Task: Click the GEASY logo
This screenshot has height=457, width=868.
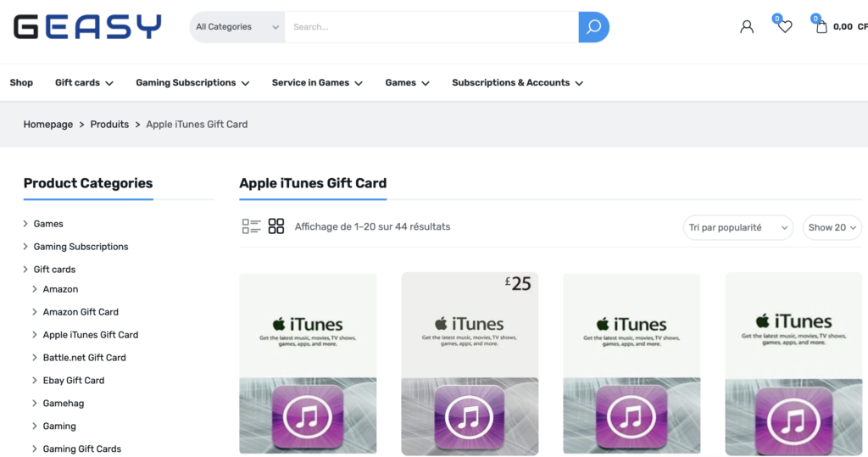Action: (x=87, y=27)
